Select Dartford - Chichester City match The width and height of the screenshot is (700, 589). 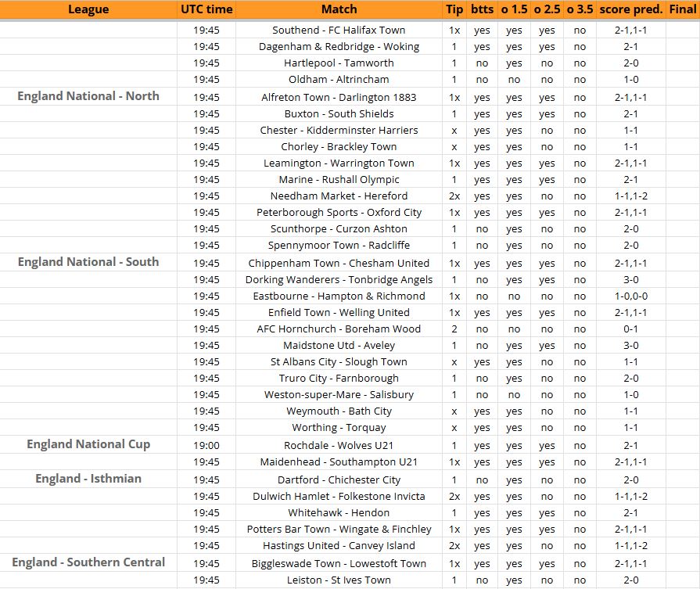[339, 480]
